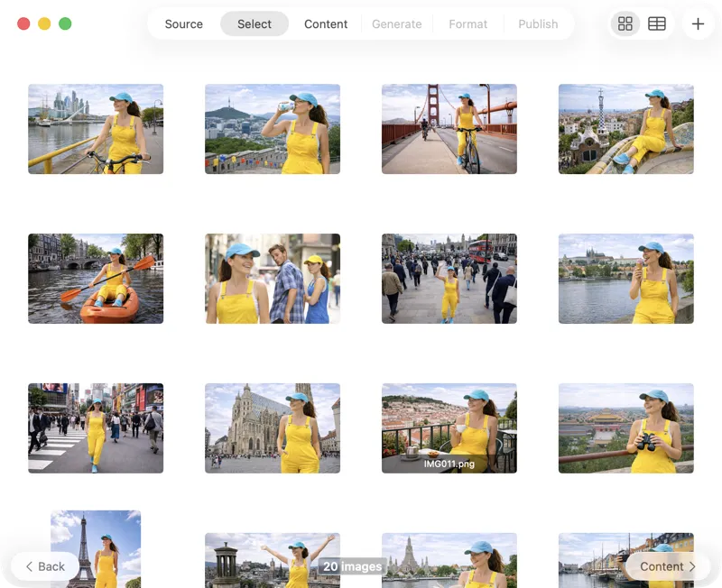Viewport: 722px width, 588px height.
Task: Select the binoculars palace view photo
Action: pyautogui.click(x=626, y=427)
